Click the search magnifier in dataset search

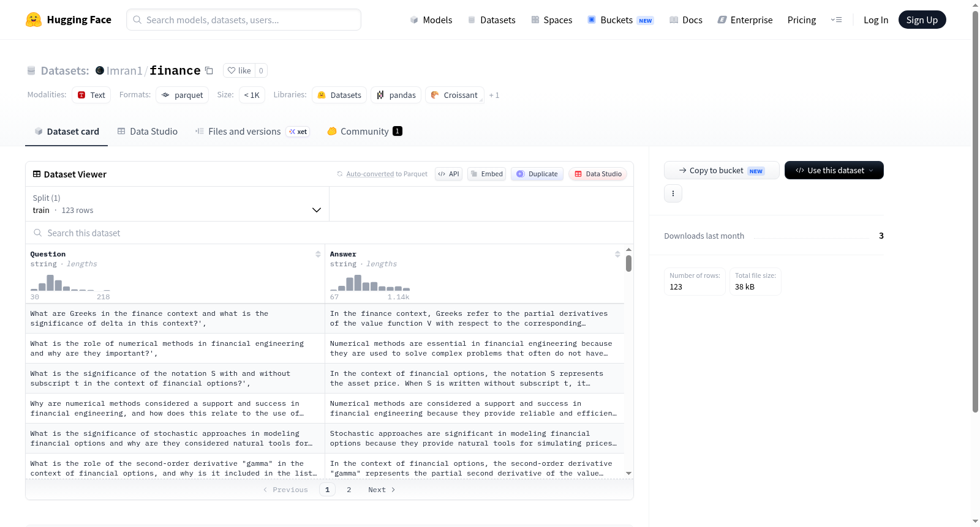coord(38,233)
